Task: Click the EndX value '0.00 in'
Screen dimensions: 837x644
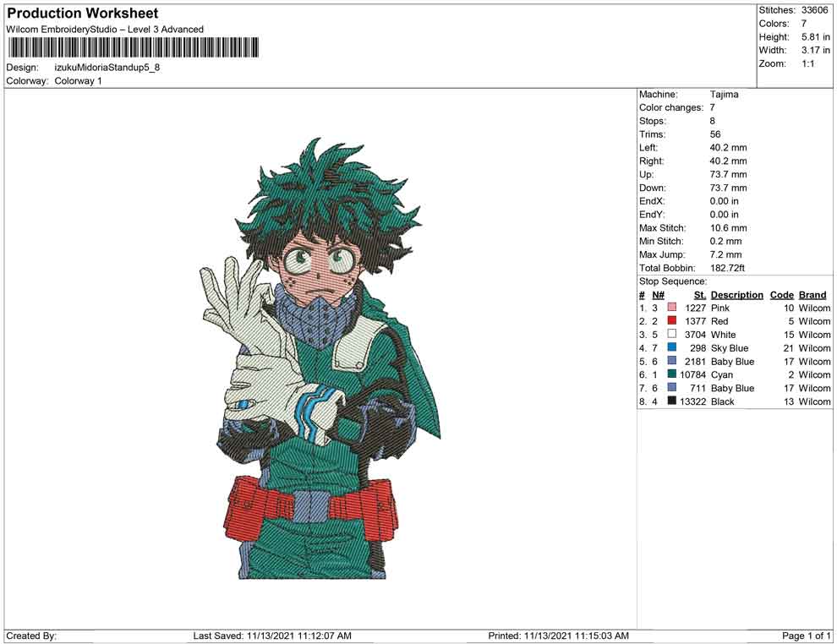Action: [x=725, y=201]
